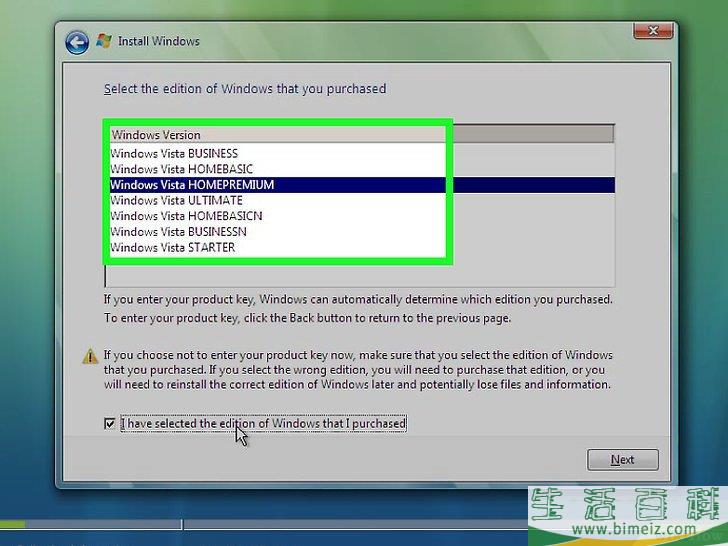Click the Windows flag logo icon

104,41
